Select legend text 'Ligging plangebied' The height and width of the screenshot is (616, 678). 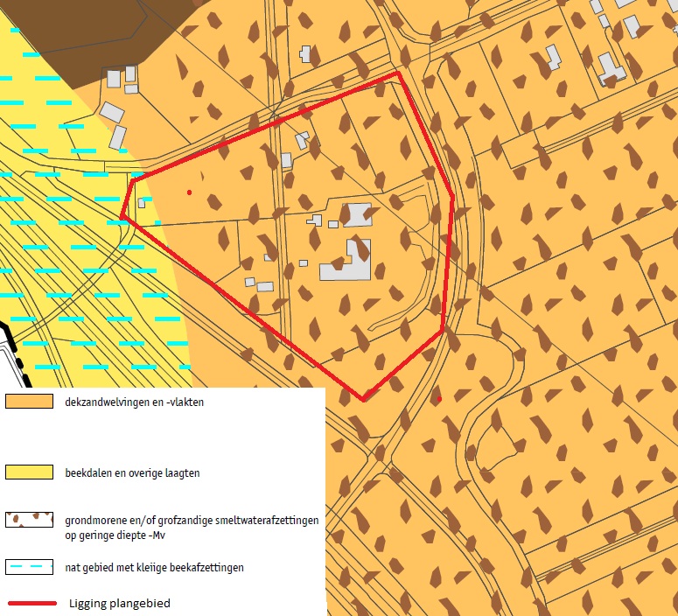120,603
